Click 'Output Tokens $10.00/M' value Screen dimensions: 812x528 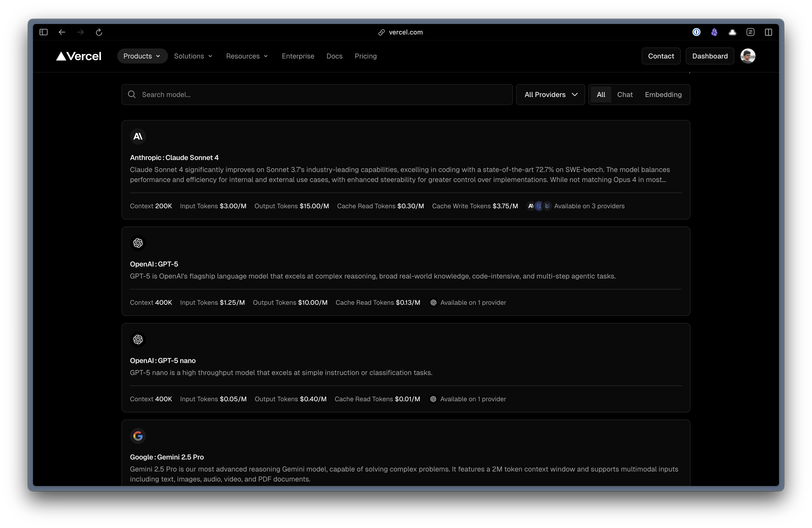coord(290,302)
